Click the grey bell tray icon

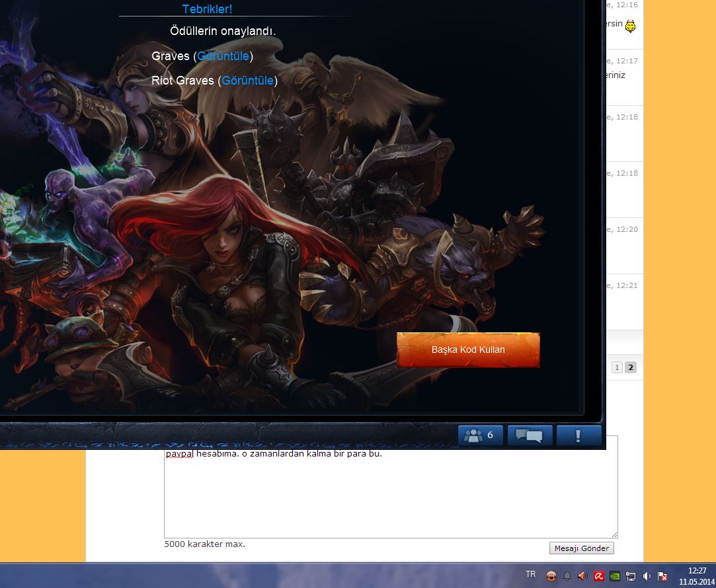pyautogui.click(x=567, y=576)
